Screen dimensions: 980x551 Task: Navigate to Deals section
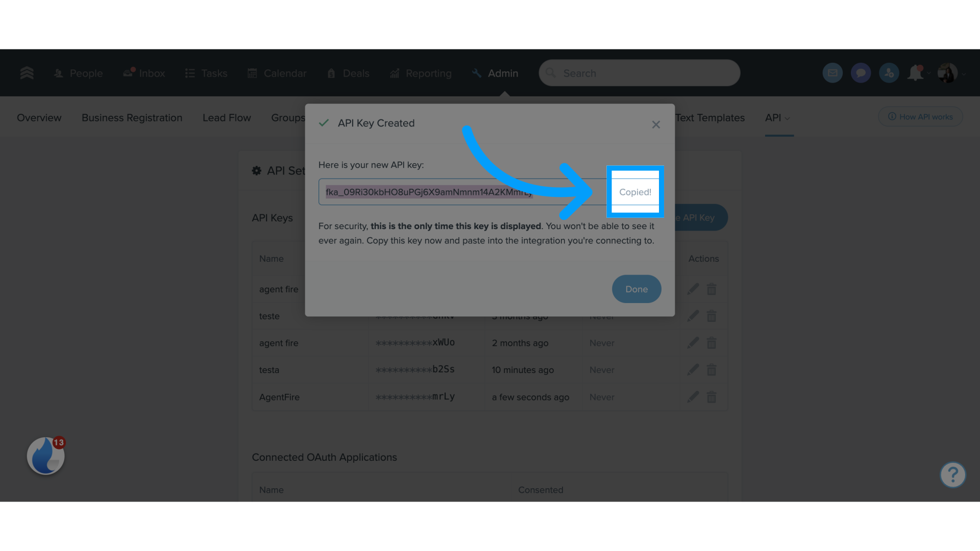355,72
